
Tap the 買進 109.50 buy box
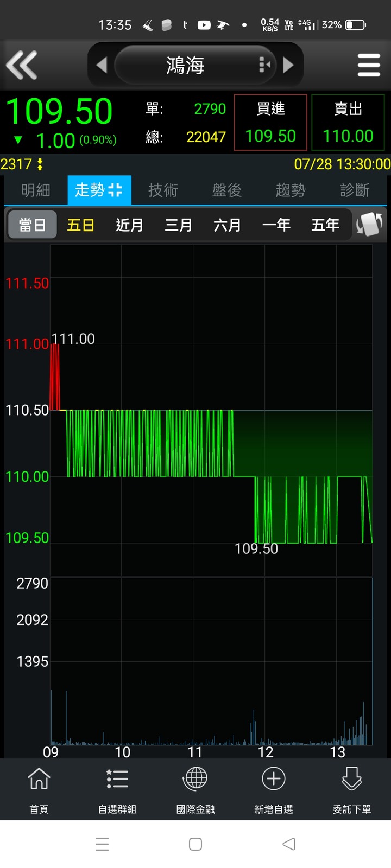(x=270, y=123)
